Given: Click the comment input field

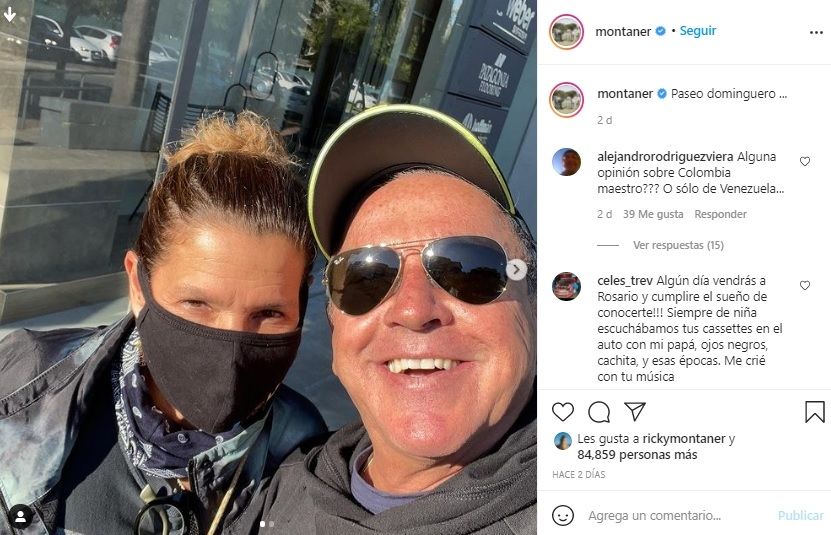Looking at the screenshot, I should (x=677, y=515).
